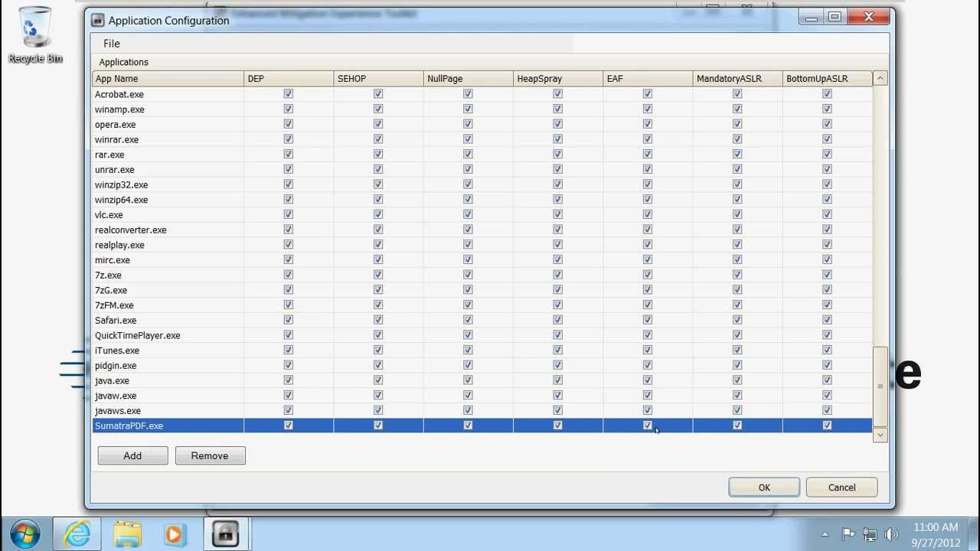Image resolution: width=980 pixels, height=551 pixels.
Task: Click the MandatoryASLR column header
Action: click(737, 79)
